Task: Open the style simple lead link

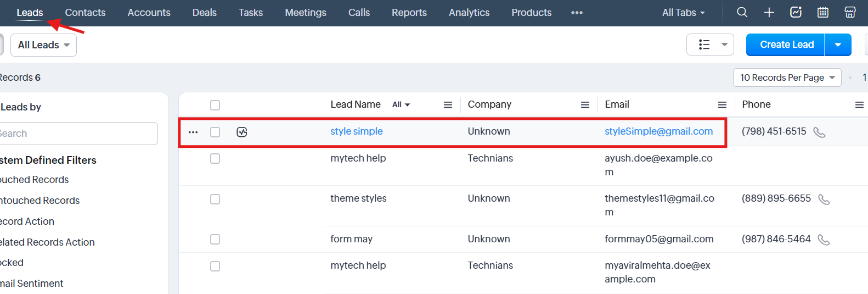Action: [357, 131]
